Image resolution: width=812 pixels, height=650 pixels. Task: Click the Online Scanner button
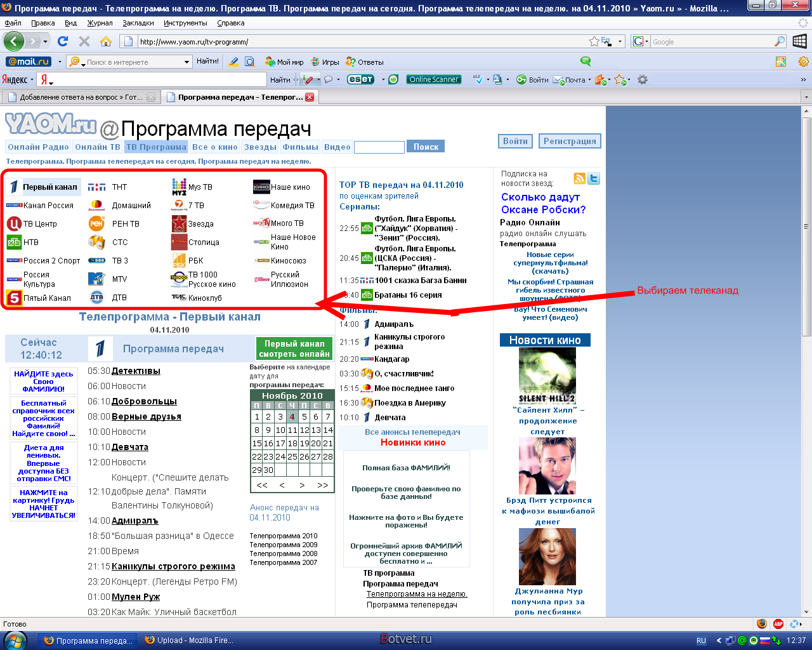pyautogui.click(x=433, y=79)
